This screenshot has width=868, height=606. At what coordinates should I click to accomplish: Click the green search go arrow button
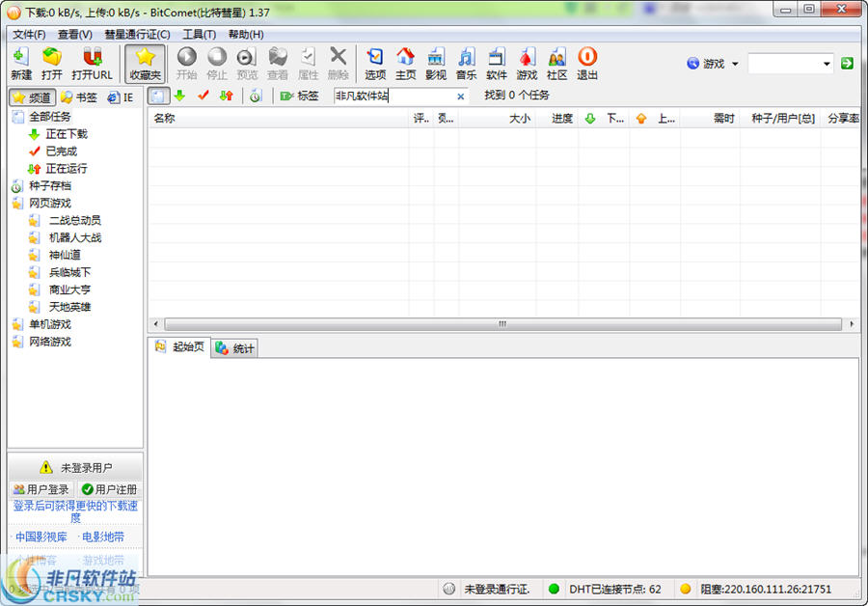[x=847, y=63]
